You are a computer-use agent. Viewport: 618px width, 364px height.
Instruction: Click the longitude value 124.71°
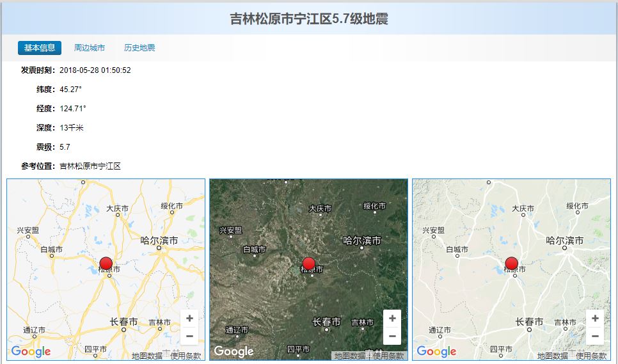(x=72, y=108)
